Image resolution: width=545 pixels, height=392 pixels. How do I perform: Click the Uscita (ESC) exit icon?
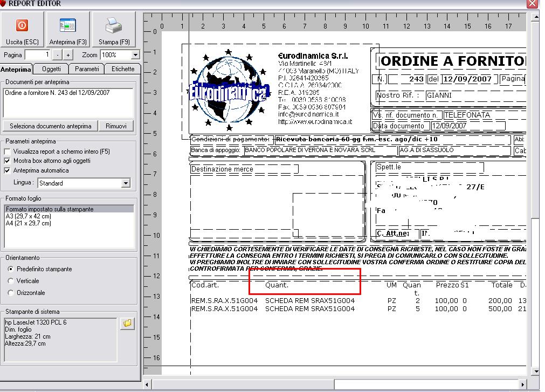click(x=22, y=26)
